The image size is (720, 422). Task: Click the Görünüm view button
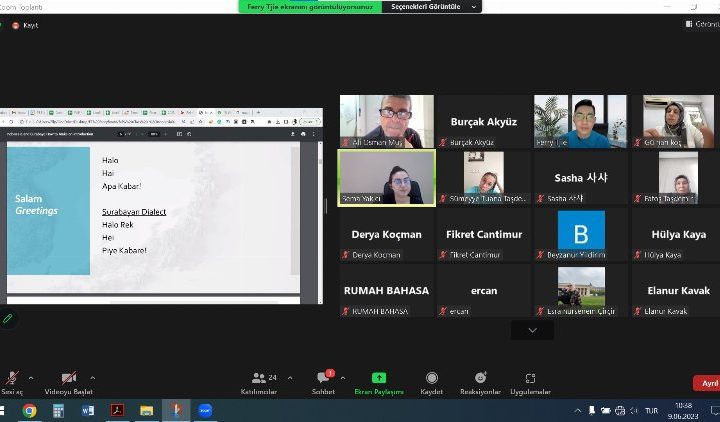[702, 24]
